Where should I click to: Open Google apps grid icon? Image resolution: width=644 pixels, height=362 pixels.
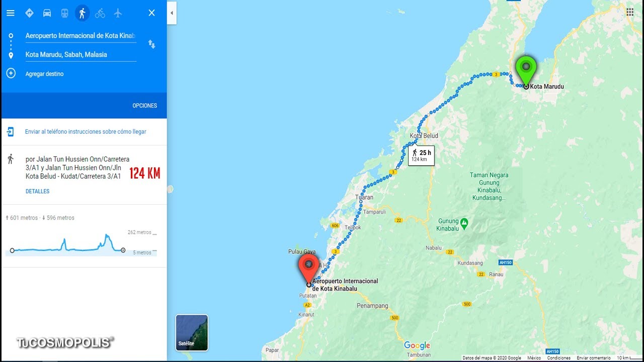[x=630, y=12]
